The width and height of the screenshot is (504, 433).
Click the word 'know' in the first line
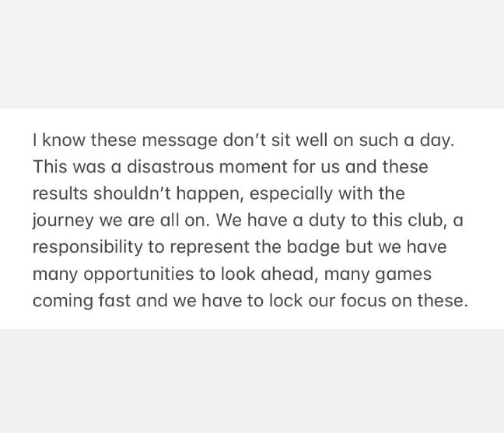click(64, 141)
